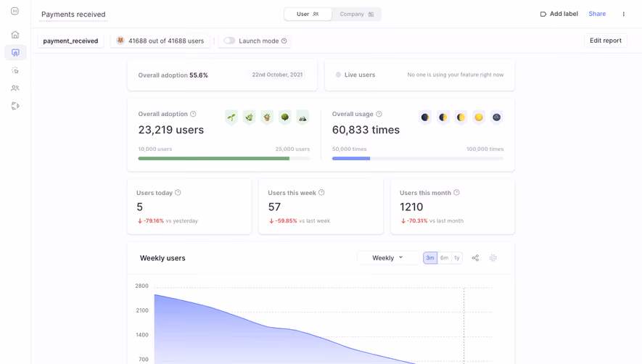The image size is (642, 364).
Task: Click the Payments received report title
Action: tap(73, 15)
